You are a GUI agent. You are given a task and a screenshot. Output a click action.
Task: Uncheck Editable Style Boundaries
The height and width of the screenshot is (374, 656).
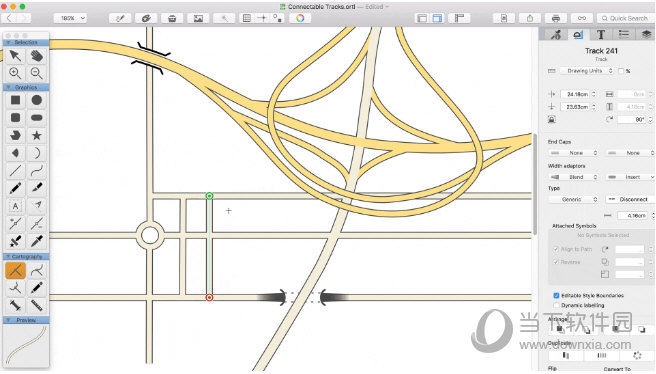pyautogui.click(x=556, y=295)
